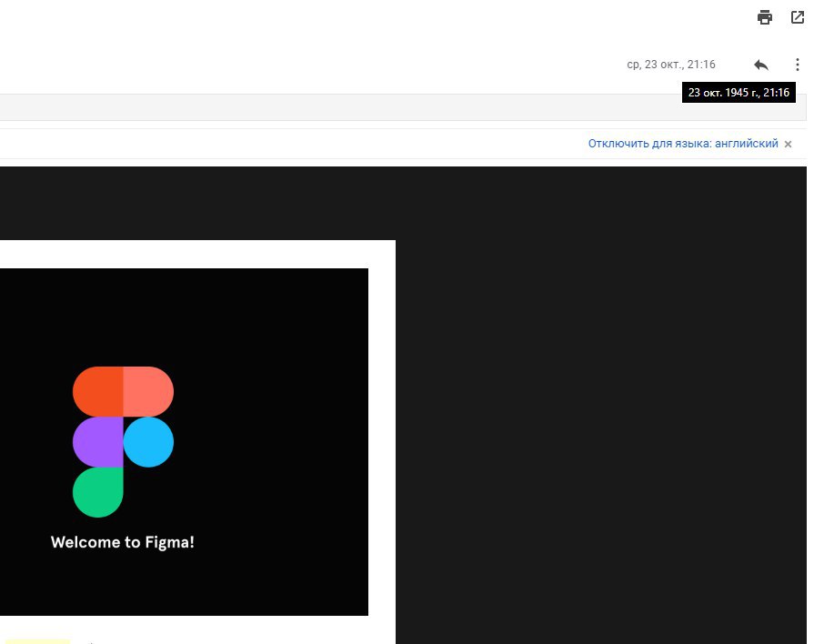The image size is (814, 644).
Task: Dismiss the translation bar with the X
Action: click(788, 145)
